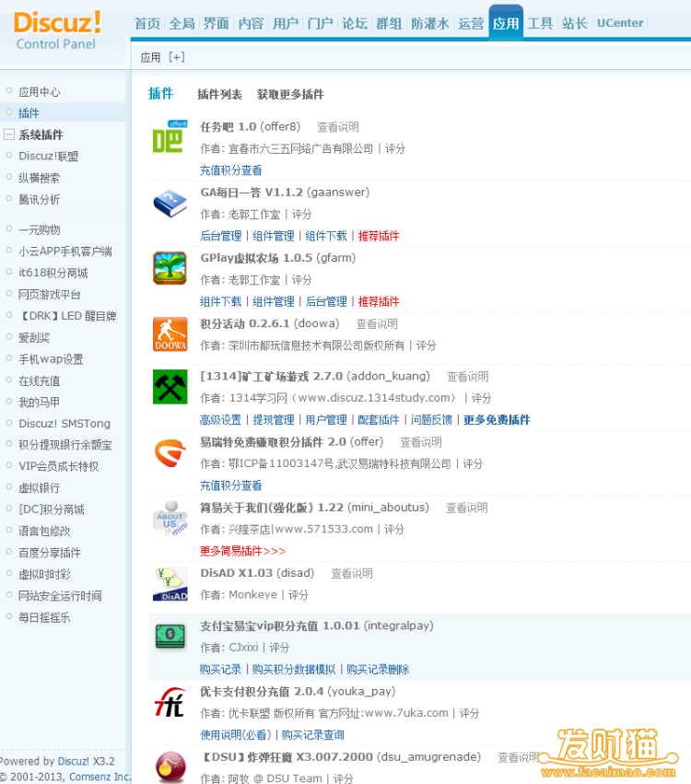
Task: Click the Discuz! Control Panel logo
Action: 57,30
